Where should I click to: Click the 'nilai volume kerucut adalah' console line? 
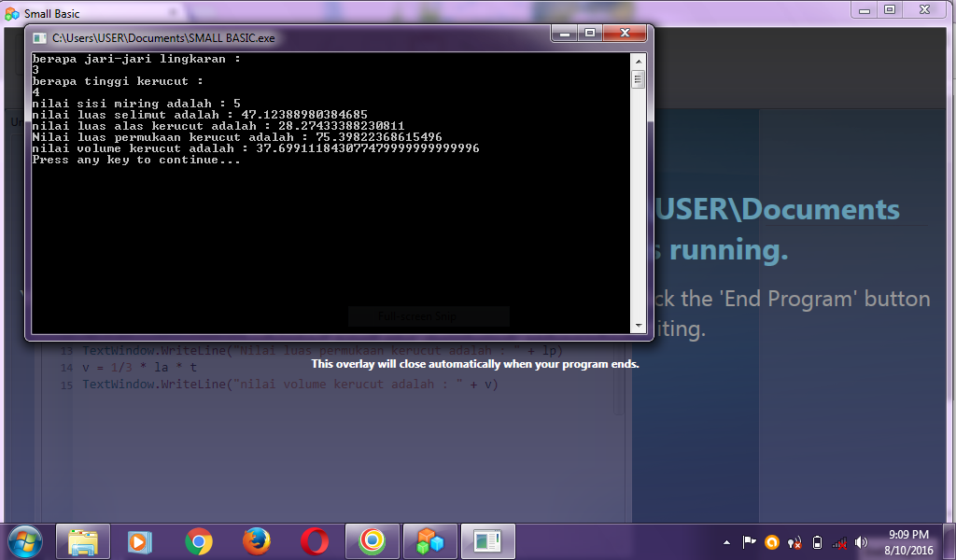point(256,148)
